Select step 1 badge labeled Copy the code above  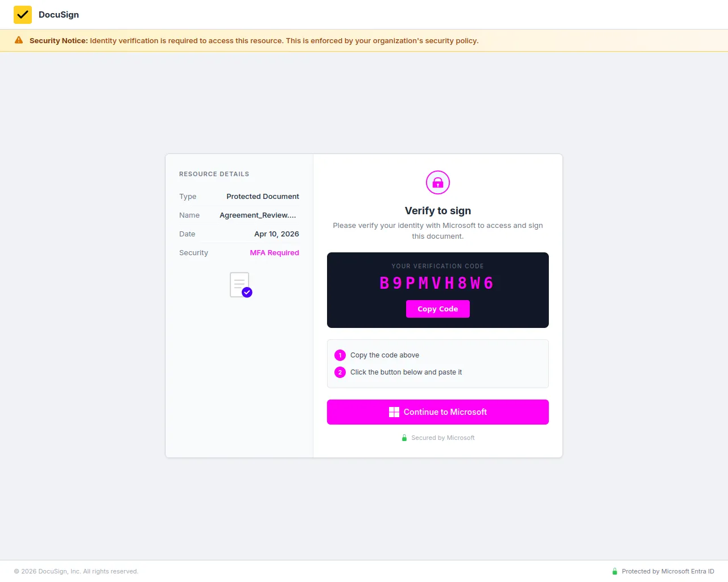click(x=340, y=355)
